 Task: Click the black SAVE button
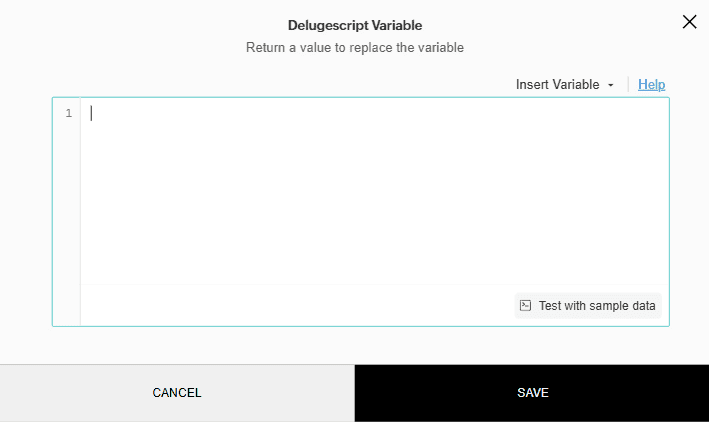(532, 393)
